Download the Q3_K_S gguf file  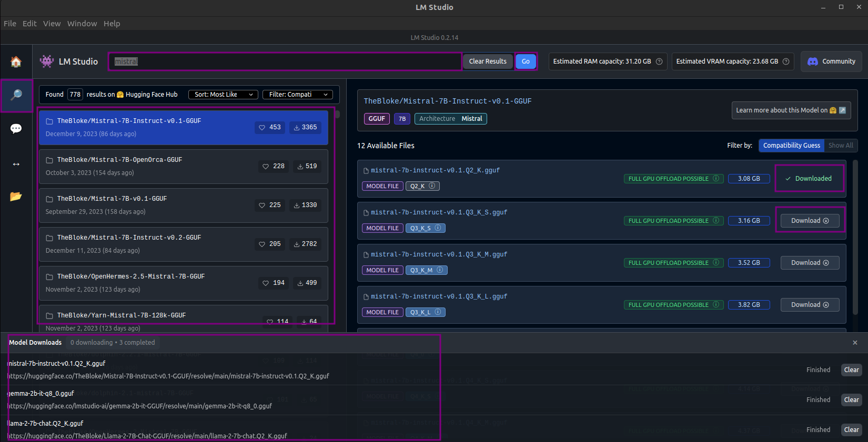point(810,221)
